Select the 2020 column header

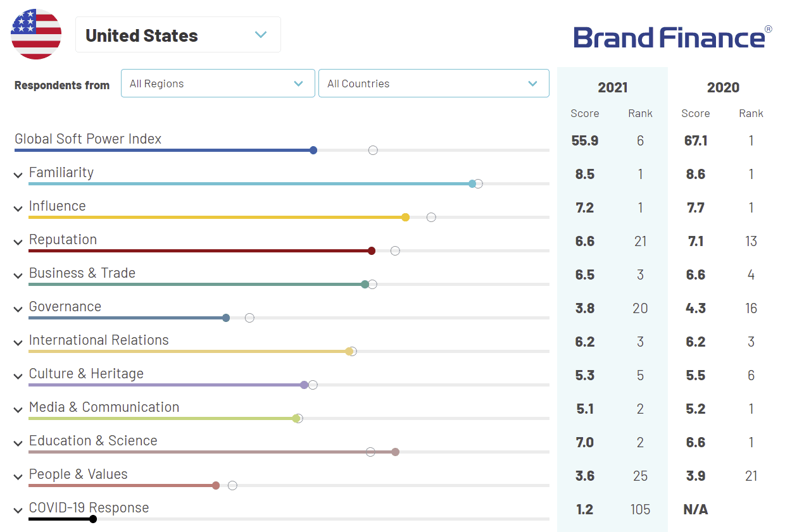coord(723,87)
